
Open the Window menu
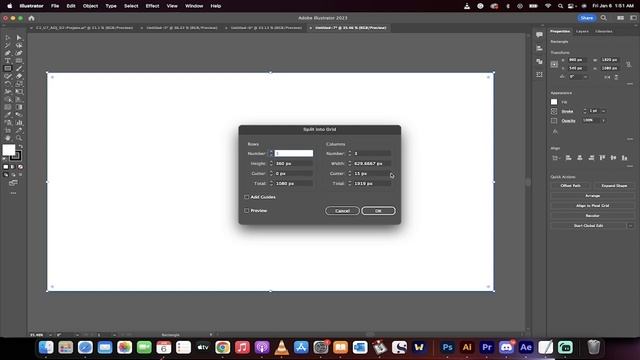point(194,6)
